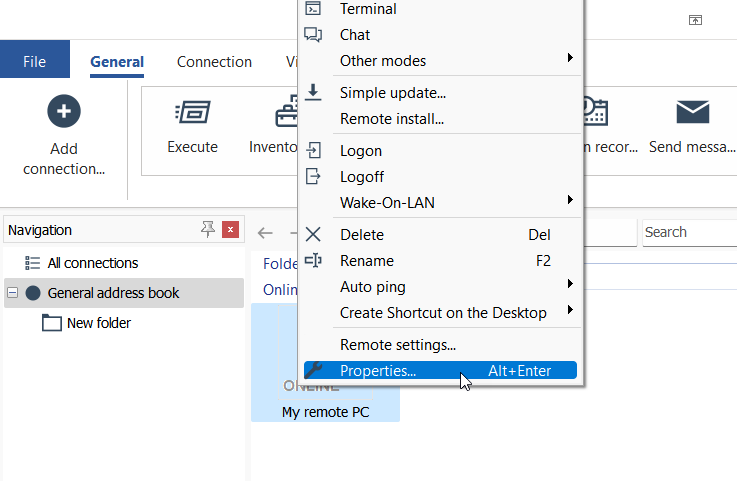Screen dimensions: 737x481
Task: Click in the Search input field
Action: point(688,233)
